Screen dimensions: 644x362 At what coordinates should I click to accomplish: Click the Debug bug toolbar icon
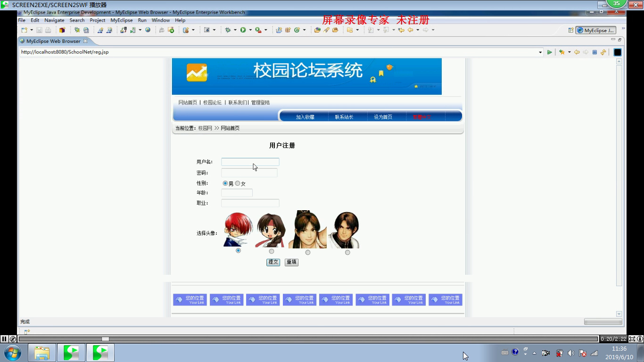point(228,30)
